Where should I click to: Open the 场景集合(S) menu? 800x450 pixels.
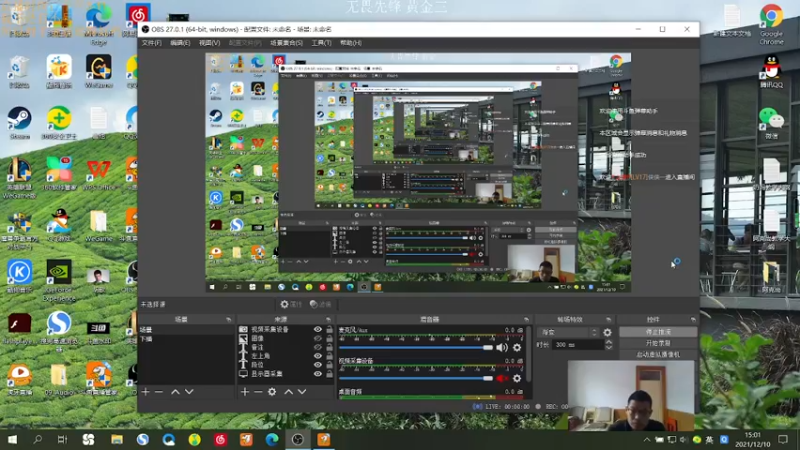coord(286,43)
